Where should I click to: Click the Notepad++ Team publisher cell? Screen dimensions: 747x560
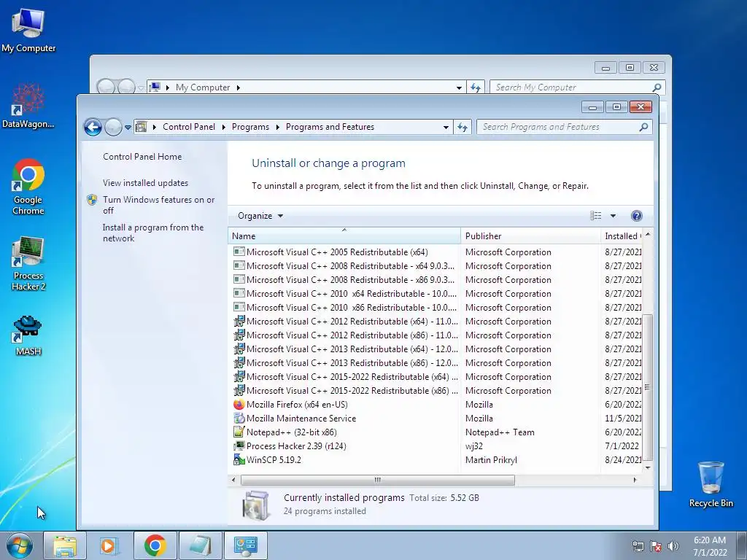pyautogui.click(x=500, y=432)
